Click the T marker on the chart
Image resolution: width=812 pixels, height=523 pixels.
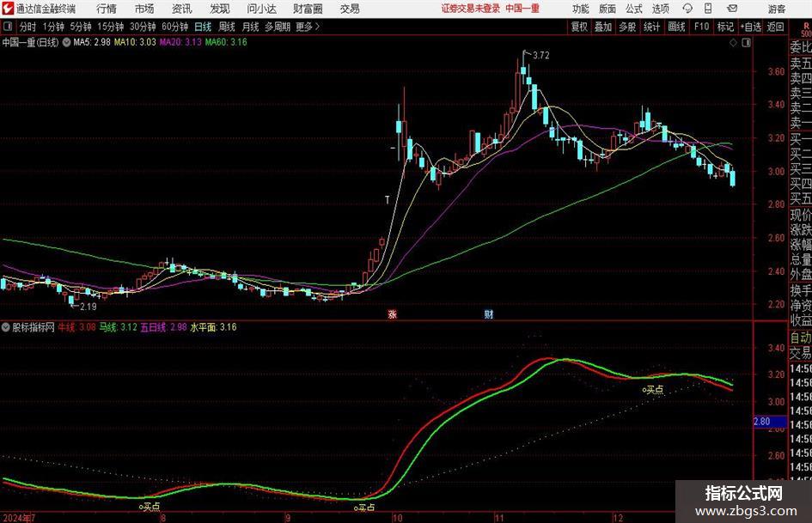click(x=387, y=200)
